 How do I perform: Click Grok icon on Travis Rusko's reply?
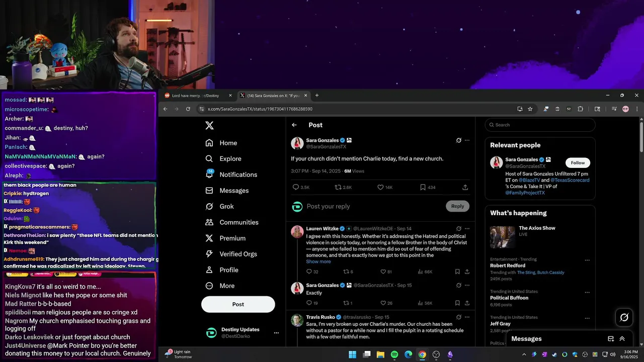coord(459,317)
